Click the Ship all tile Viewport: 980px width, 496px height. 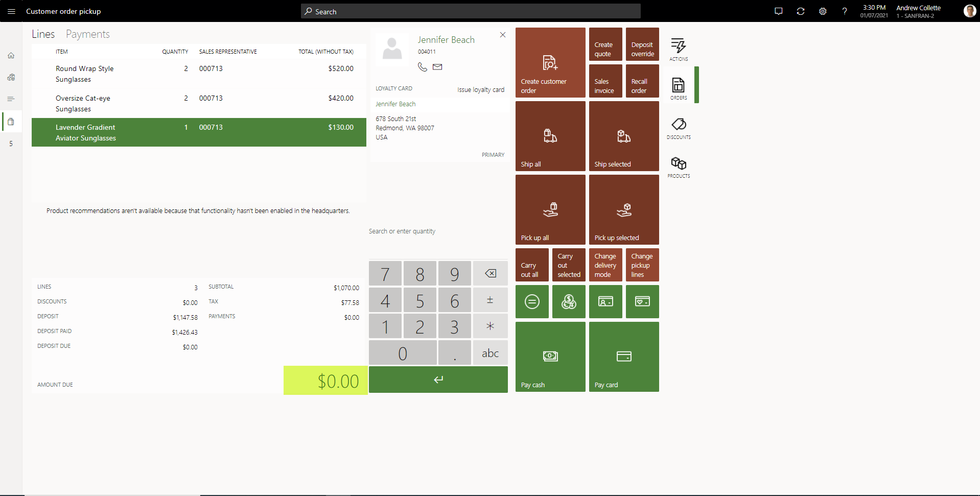[x=550, y=136]
